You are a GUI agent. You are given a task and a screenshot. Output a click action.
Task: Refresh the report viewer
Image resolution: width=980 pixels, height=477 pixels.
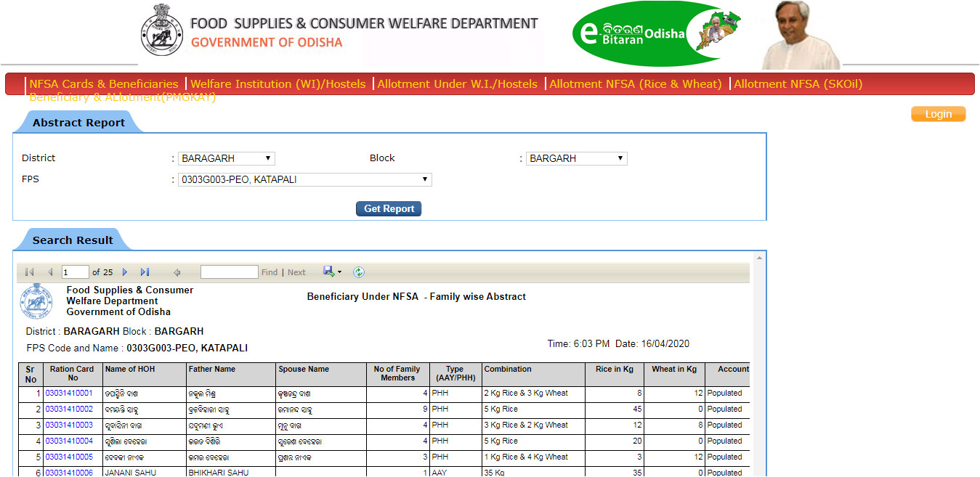point(359,272)
